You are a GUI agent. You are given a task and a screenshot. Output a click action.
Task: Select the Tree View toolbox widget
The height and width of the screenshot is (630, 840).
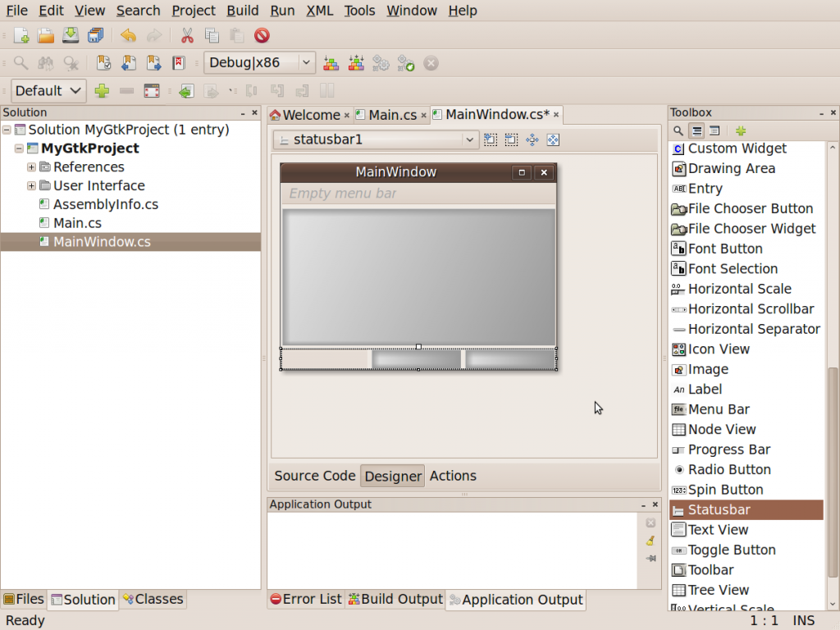tap(746, 590)
